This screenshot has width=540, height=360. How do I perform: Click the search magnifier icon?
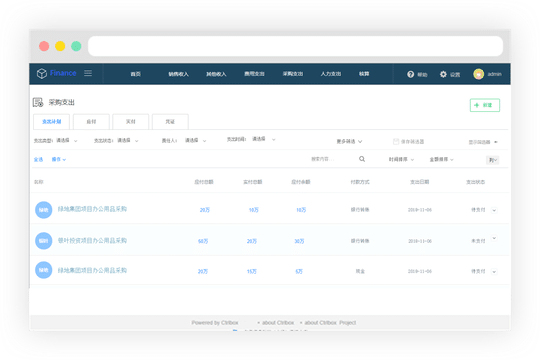(362, 159)
